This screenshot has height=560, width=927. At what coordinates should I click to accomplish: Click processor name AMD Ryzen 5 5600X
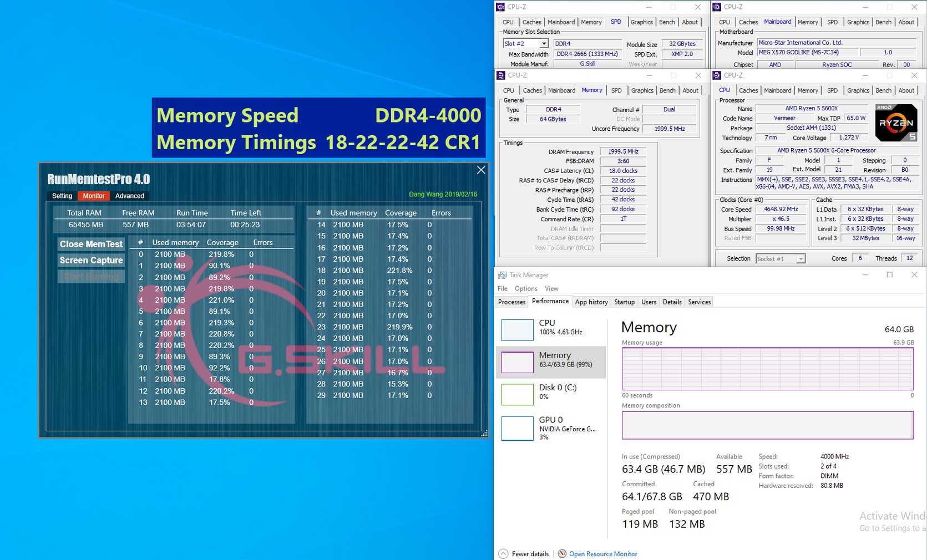click(811, 109)
